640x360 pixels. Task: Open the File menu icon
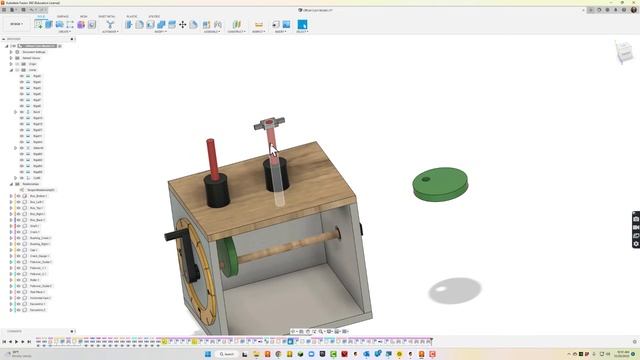[x=13, y=10]
